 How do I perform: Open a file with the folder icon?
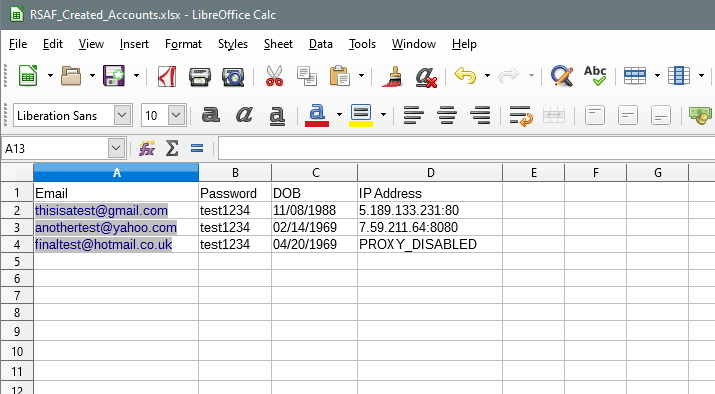tap(71, 76)
